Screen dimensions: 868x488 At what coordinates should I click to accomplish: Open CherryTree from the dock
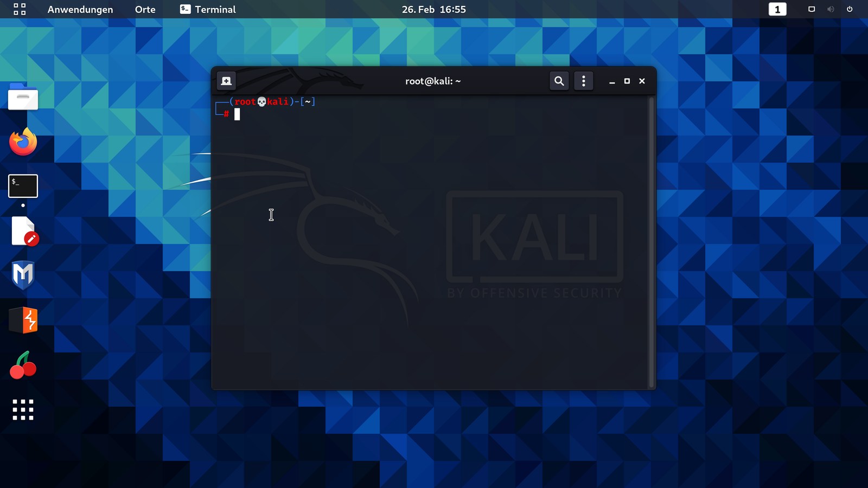pyautogui.click(x=23, y=365)
